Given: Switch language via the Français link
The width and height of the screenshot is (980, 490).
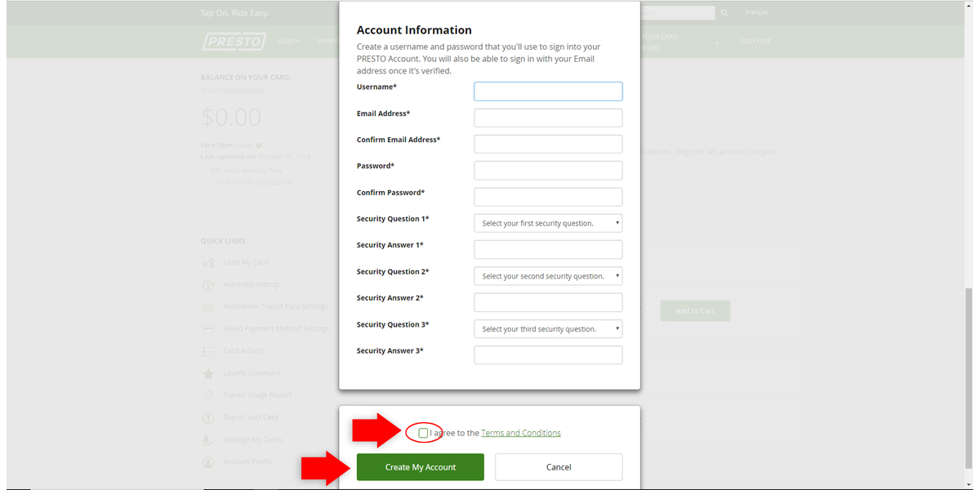Looking at the screenshot, I should [756, 13].
